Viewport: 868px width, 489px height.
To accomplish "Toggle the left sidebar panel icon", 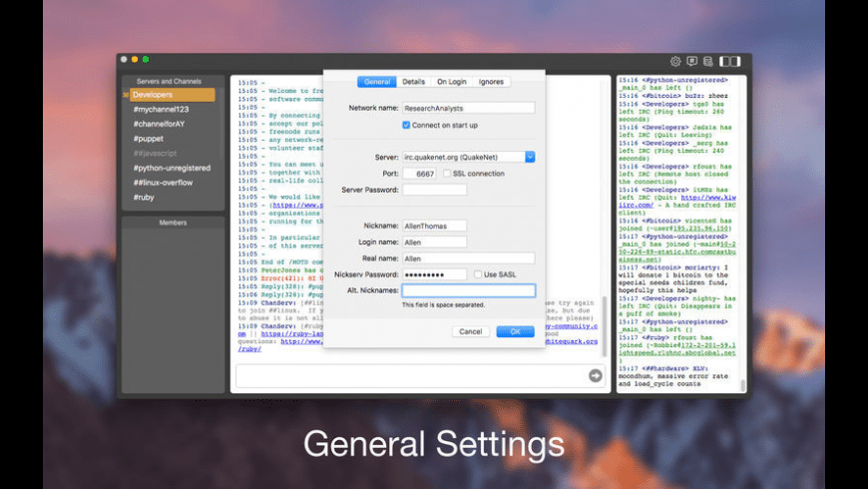I will coord(725,61).
